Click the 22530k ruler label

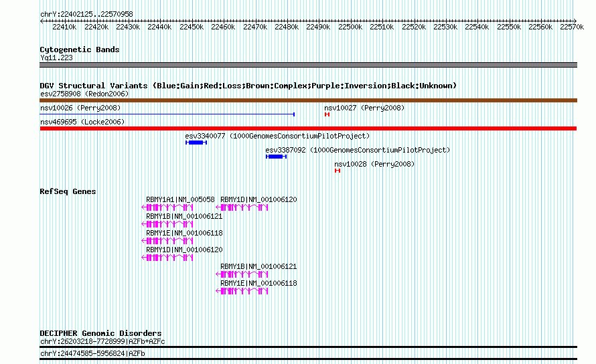tap(445, 27)
